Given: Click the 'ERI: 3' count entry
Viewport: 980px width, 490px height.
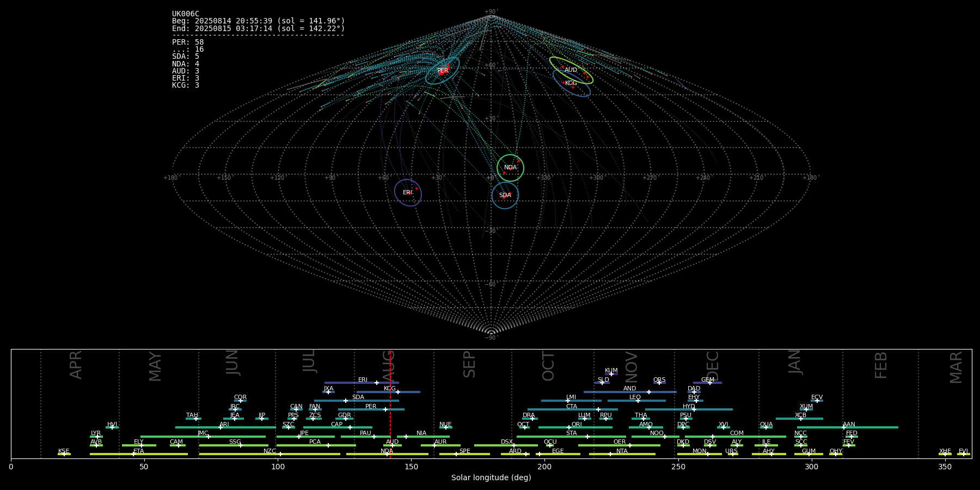Looking at the screenshot, I should click(186, 78).
